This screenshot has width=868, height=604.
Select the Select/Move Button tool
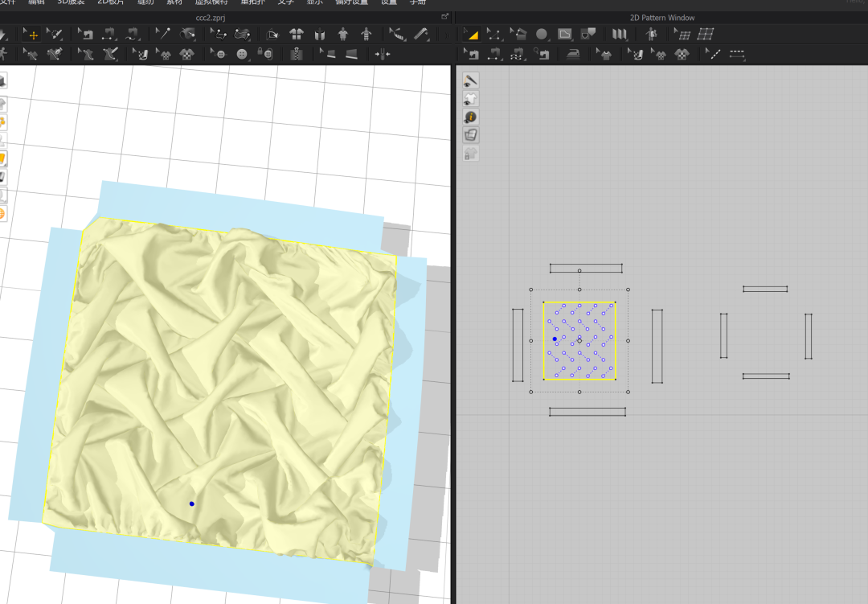point(218,55)
